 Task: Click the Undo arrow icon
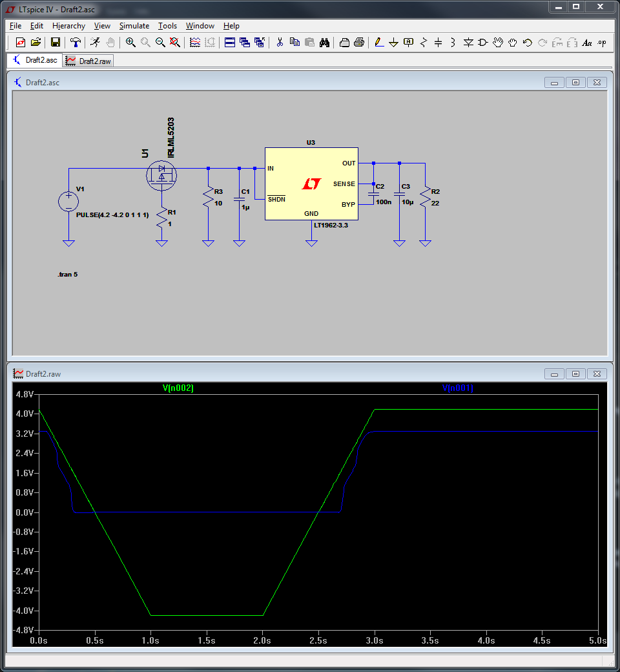[x=528, y=42]
